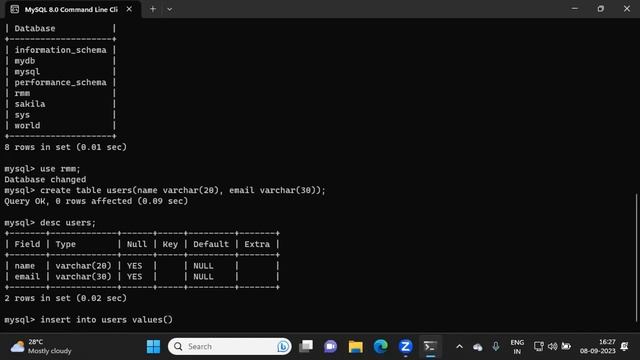Click the 'email' field cell
The width and height of the screenshot is (640, 360).
tap(27, 277)
